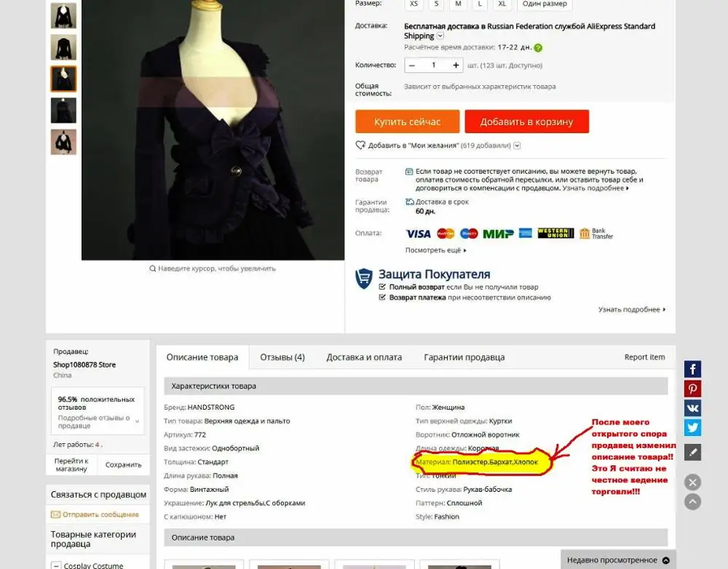Select the "Один размер" size option

click(545, 4)
